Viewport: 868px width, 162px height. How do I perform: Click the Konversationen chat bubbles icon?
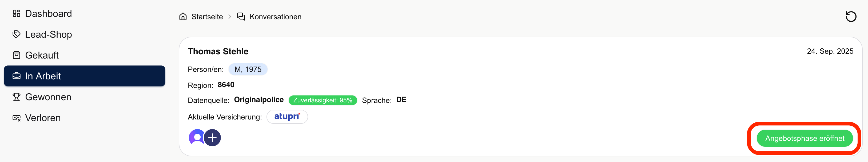[x=241, y=17]
